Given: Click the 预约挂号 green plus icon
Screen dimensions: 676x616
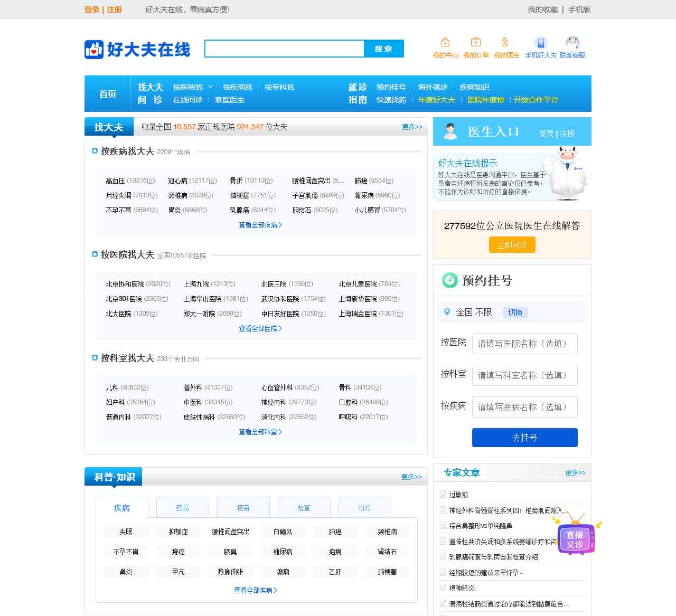Looking at the screenshot, I should pyautogui.click(x=448, y=280).
